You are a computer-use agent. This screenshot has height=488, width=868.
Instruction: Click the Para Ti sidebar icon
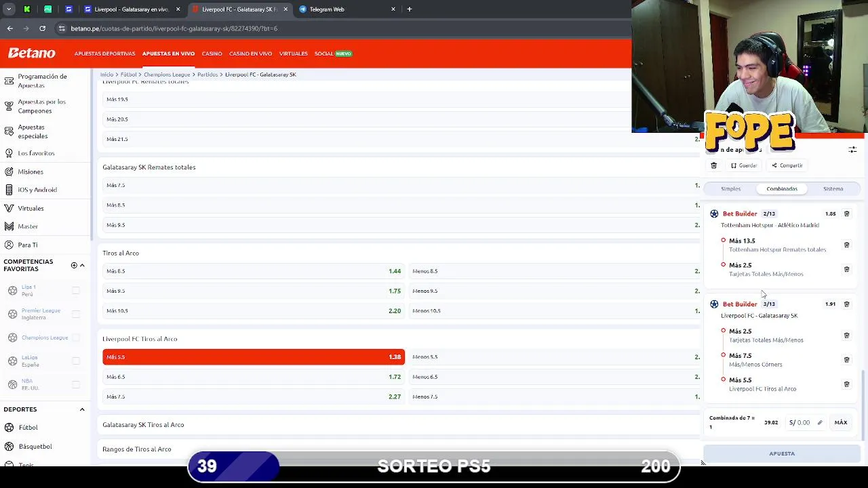[9, 245]
